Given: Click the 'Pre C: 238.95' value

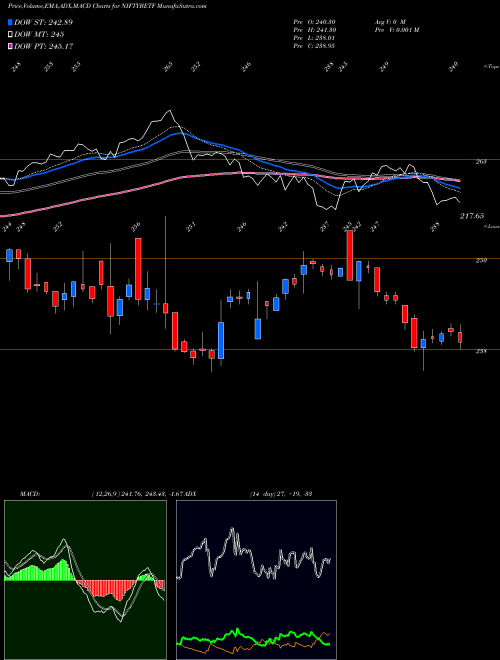Looking at the screenshot, I should 314,46.
